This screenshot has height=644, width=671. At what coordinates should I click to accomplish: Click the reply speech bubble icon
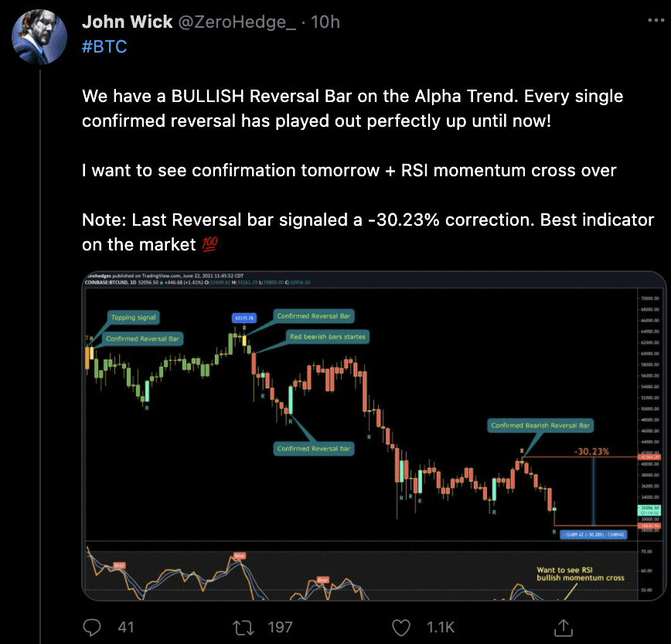coord(93,626)
